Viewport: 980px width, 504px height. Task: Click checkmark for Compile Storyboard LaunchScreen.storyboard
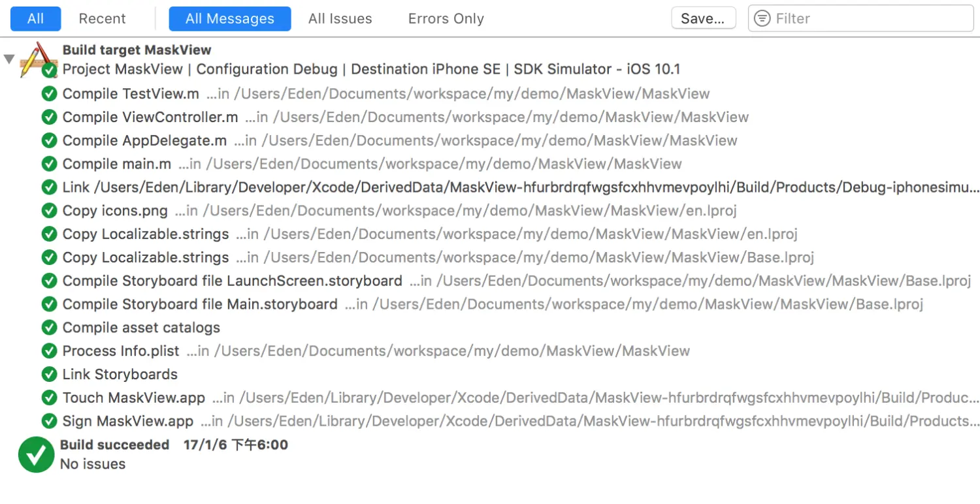point(49,281)
